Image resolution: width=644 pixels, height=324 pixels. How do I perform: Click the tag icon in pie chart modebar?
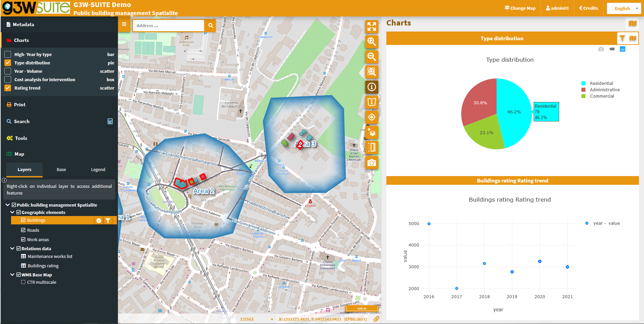612,49
